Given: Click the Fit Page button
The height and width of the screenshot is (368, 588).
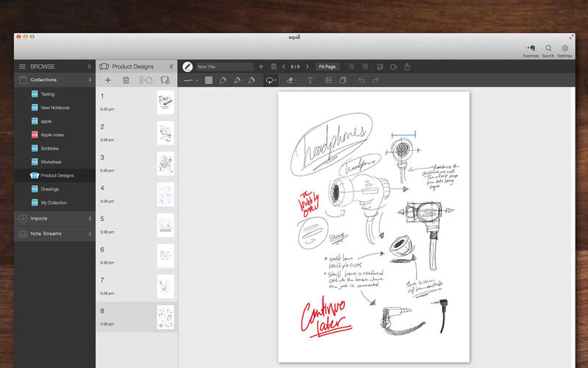Looking at the screenshot, I should click(x=327, y=67).
